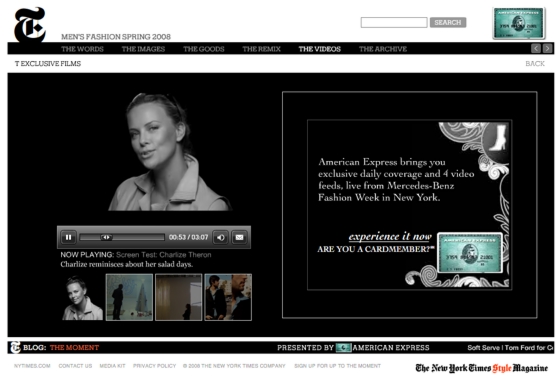Select the thumbnail with silhouette and sculpture
560x380 pixels.
coord(129,297)
